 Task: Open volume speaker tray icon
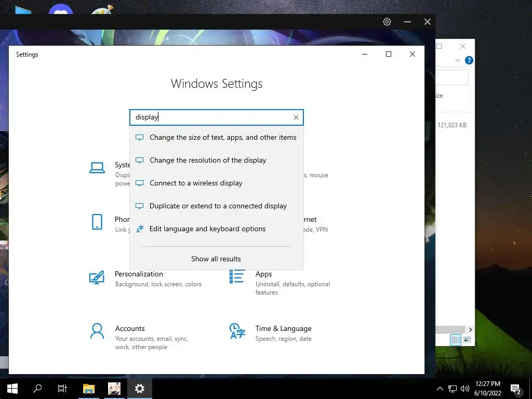[x=465, y=389]
